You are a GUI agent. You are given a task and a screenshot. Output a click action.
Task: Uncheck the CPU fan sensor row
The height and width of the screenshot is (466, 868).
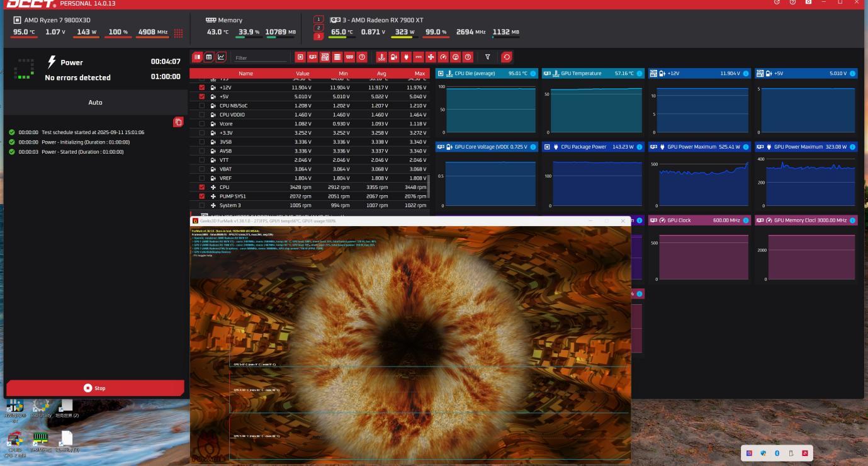202,187
